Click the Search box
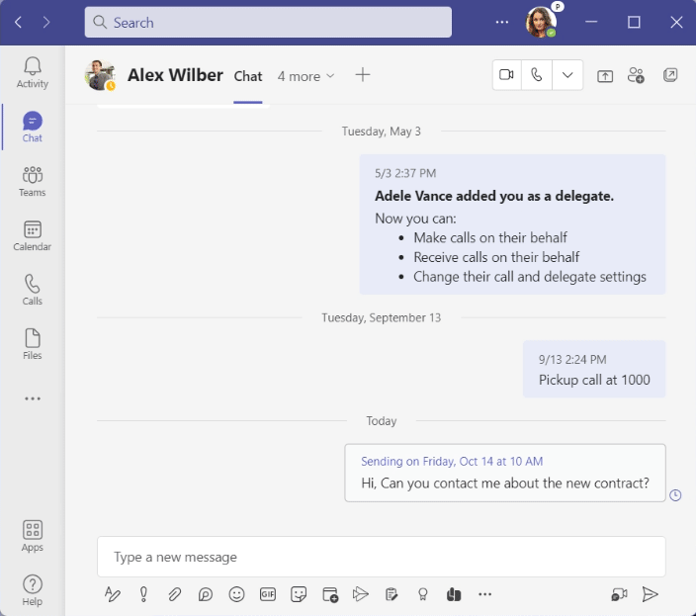Viewport: 696px width, 616px height. point(268,22)
